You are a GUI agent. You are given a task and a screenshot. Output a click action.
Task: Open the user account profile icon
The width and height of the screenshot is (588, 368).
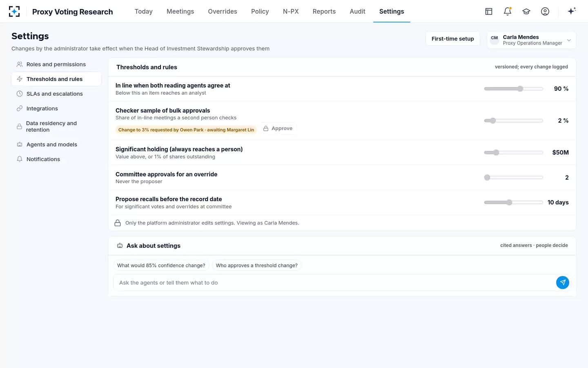(x=545, y=11)
